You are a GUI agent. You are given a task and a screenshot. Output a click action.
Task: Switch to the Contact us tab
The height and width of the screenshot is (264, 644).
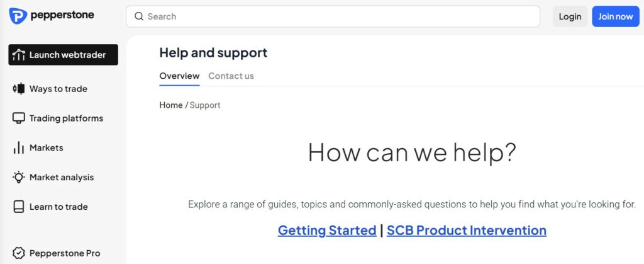(231, 76)
